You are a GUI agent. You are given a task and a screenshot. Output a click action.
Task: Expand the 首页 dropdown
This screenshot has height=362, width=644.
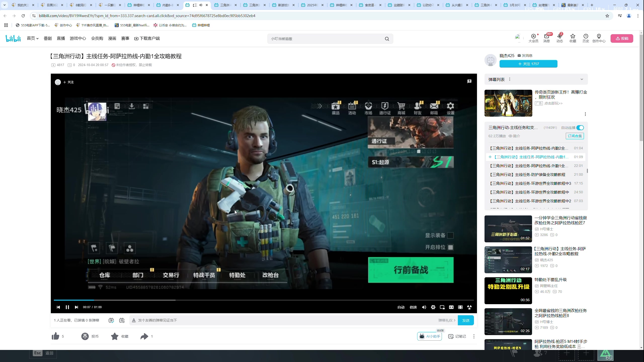[x=33, y=38]
